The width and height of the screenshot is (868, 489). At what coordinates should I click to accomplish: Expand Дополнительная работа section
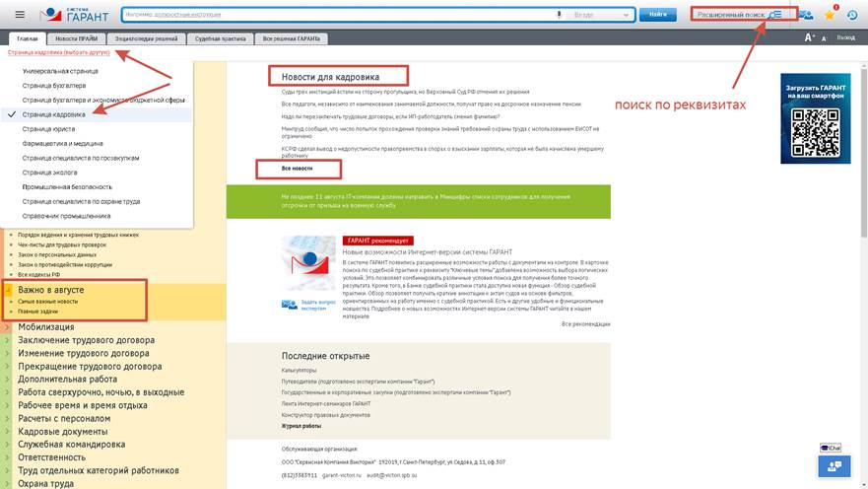(68, 380)
